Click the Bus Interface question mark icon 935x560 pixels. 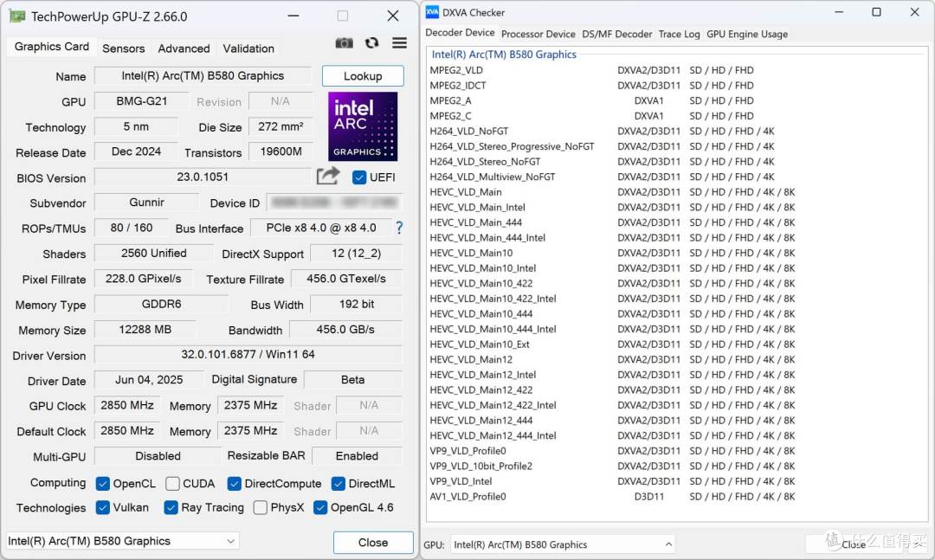(x=399, y=228)
